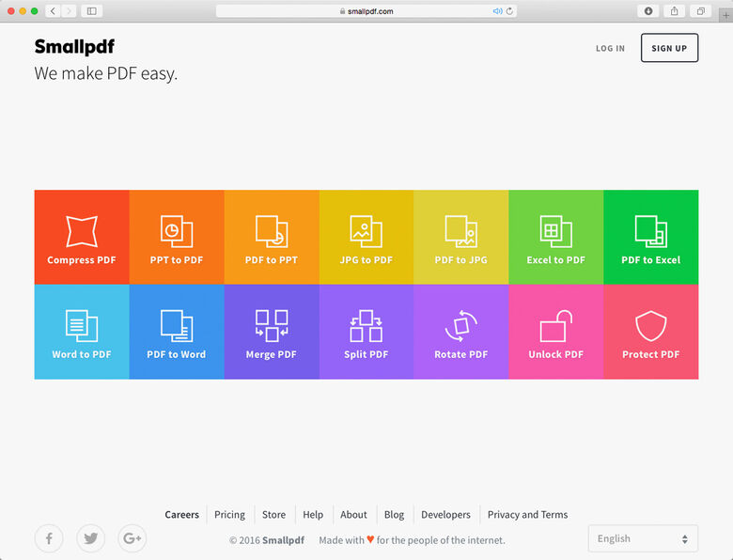Open the Careers footer link
The image size is (733, 560).
182,515
